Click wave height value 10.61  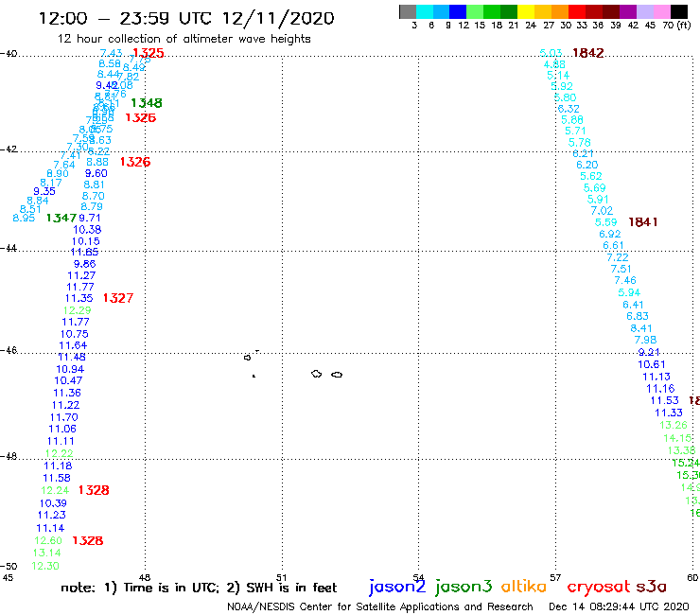(652, 364)
